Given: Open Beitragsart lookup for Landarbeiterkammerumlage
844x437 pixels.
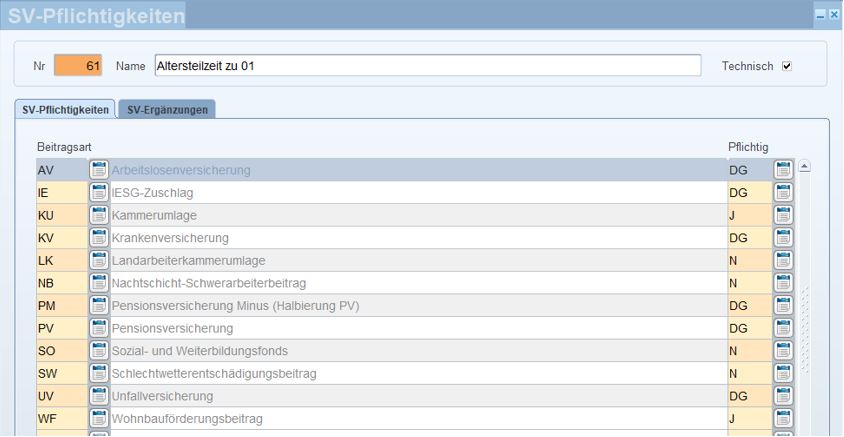Looking at the screenshot, I should click(98, 260).
